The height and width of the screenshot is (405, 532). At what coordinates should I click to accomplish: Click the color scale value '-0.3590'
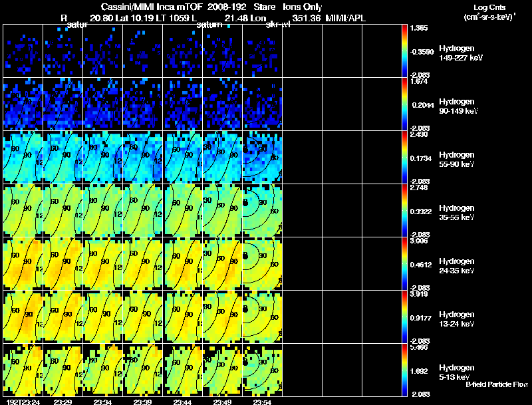pyautogui.click(x=422, y=52)
